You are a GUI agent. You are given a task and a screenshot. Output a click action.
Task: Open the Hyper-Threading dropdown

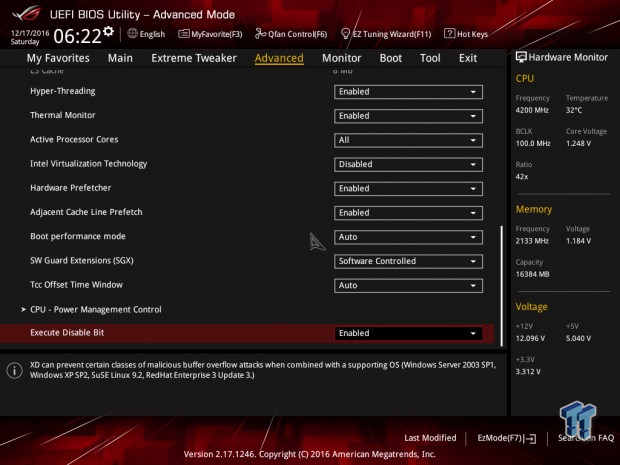coord(408,92)
